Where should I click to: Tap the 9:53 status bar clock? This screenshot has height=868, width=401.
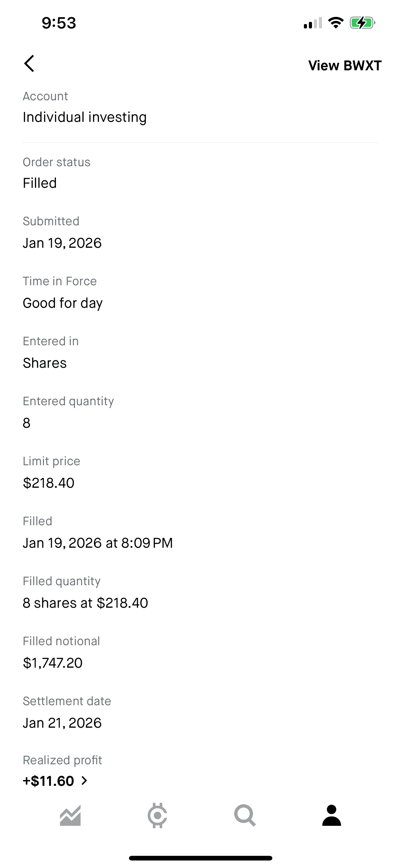click(59, 23)
